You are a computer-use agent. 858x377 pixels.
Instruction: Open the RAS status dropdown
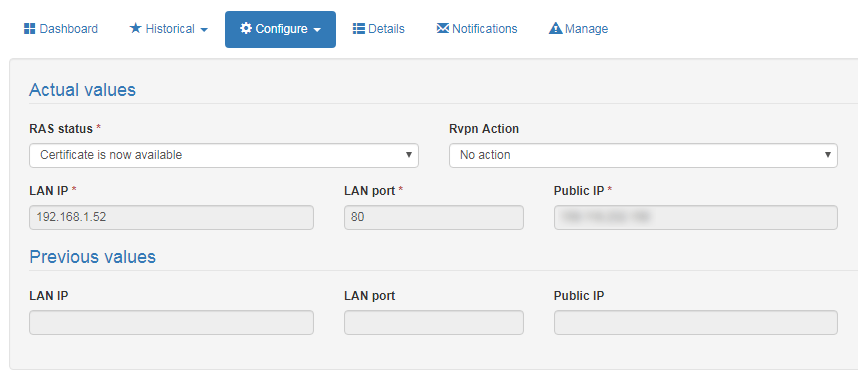pyautogui.click(x=224, y=155)
